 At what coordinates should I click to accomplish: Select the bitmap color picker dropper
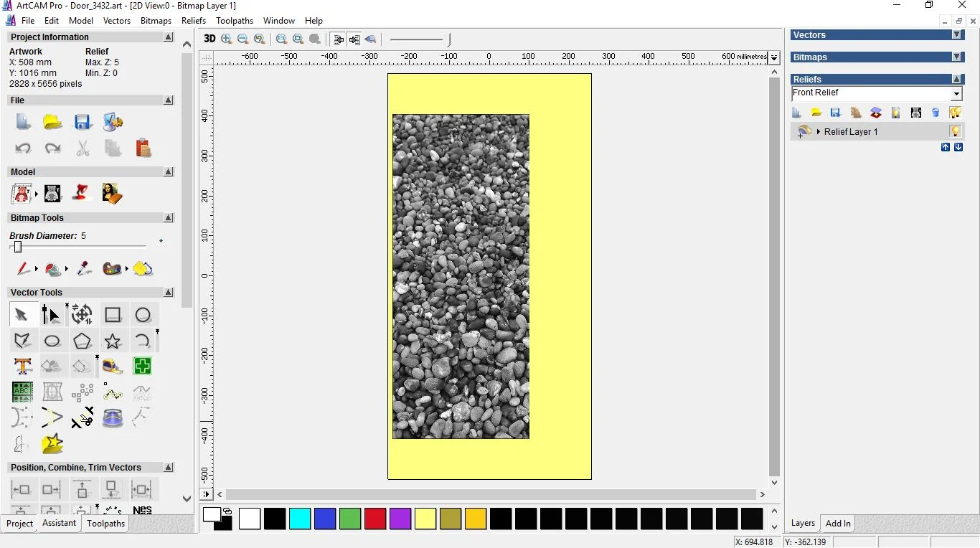[x=84, y=269]
